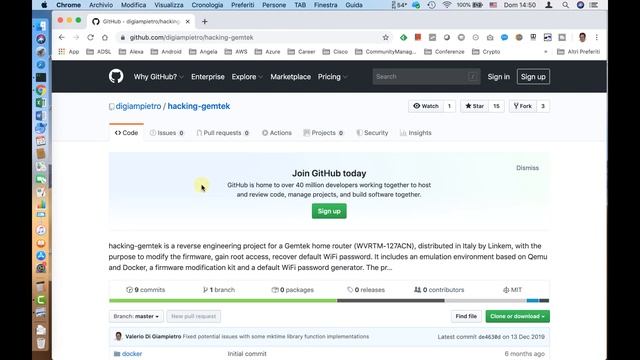Open the Visualizza menu
This screenshot has width=640, height=360.
169,5
